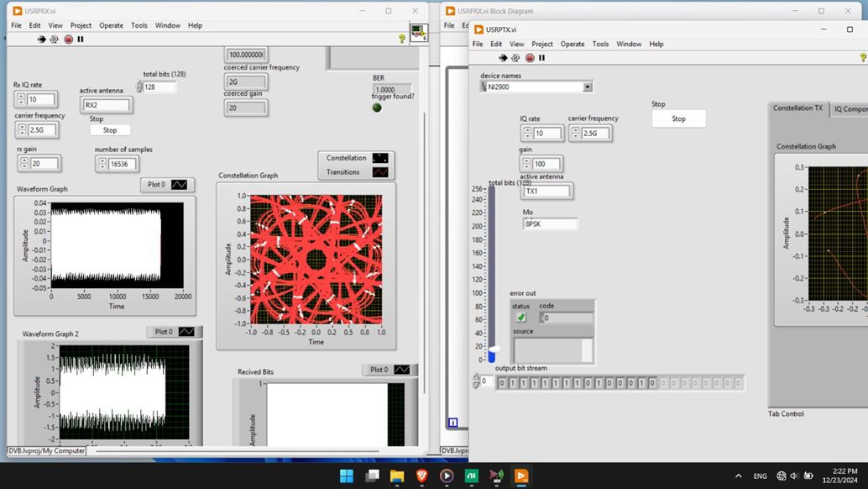Open active antenna RX2 selector
The height and width of the screenshot is (489, 868).
tap(107, 105)
